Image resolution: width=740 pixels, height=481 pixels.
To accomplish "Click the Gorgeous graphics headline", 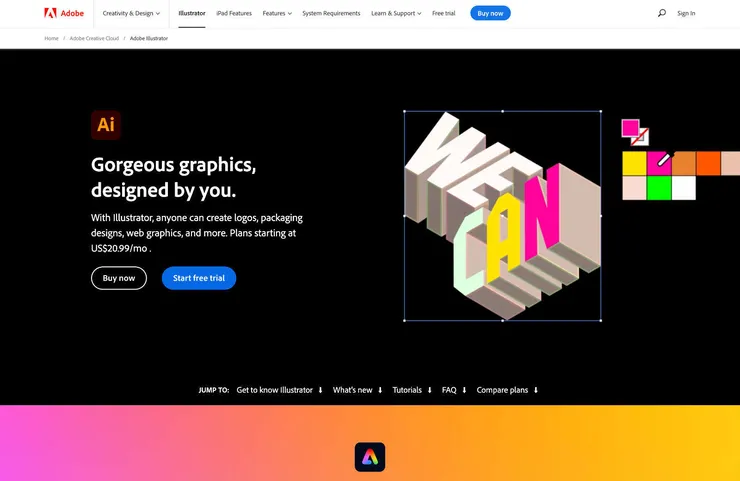I will (174, 177).
